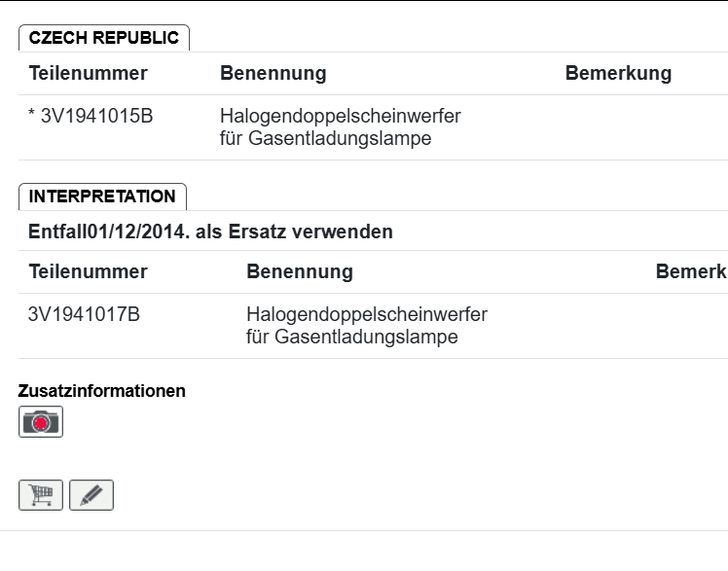The width and height of the screenshot is (728, 571).
Task: Click the cut-off Bemerkung header in Interpretation table
Action: (691, 272)
